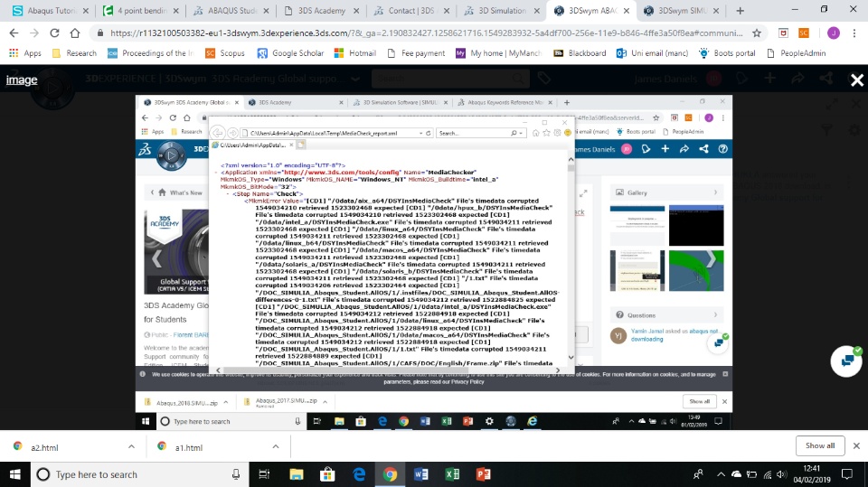The height and width of the screenshot is (487, 868).
Task: Close the 3DSwym ABAQ tab
Action: 626,11
